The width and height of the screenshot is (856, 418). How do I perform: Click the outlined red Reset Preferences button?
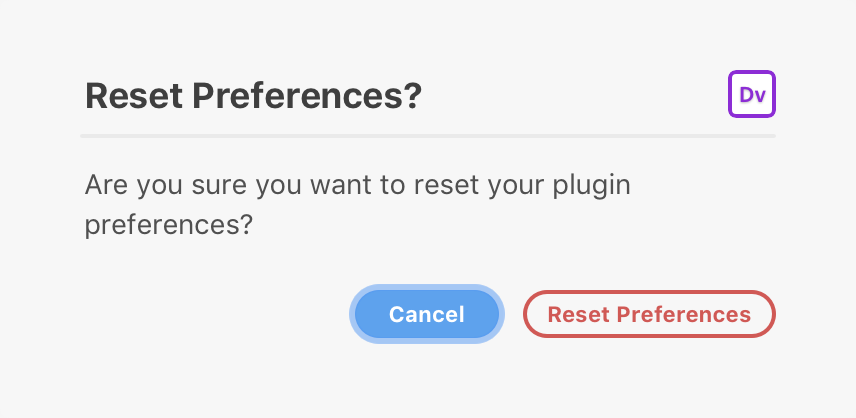(x=649, y=314)
